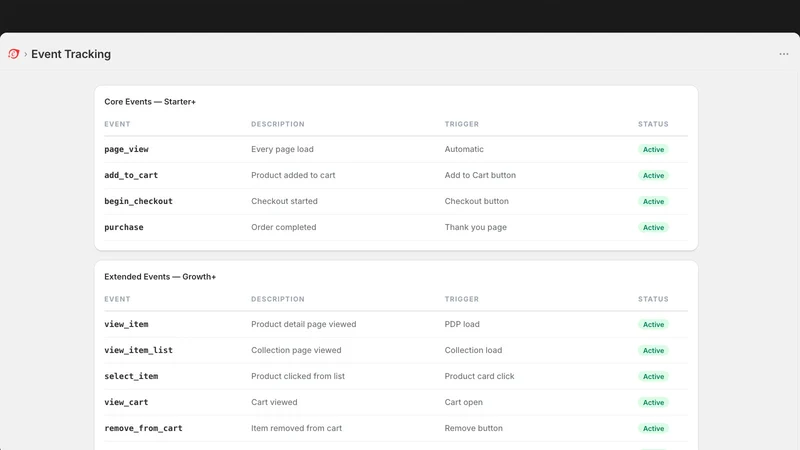Click the 'Add to Cart button' trigger cell

(480, 175)
